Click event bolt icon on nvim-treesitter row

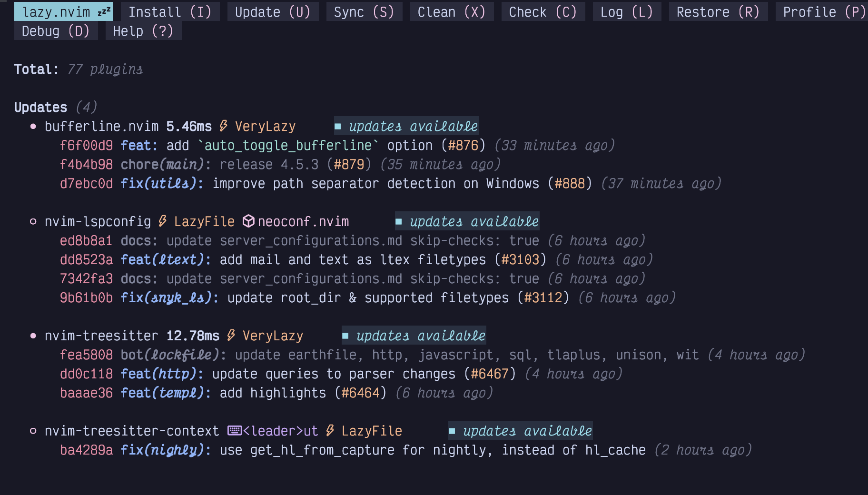[231, 336]
